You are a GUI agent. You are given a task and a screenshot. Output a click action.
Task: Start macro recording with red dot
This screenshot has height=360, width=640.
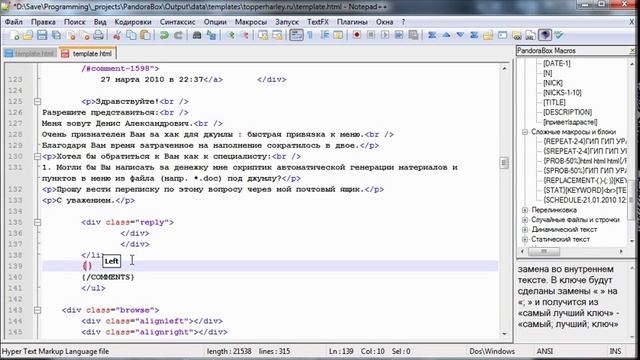(357, 36)
